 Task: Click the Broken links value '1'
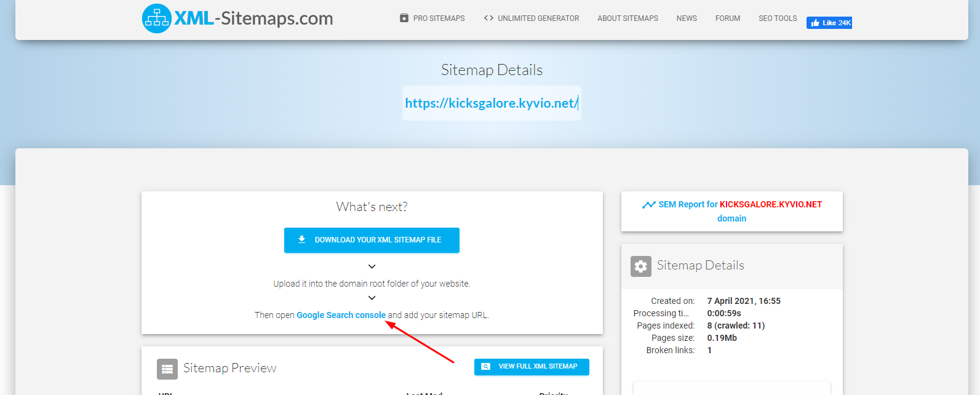coord(709,350)
